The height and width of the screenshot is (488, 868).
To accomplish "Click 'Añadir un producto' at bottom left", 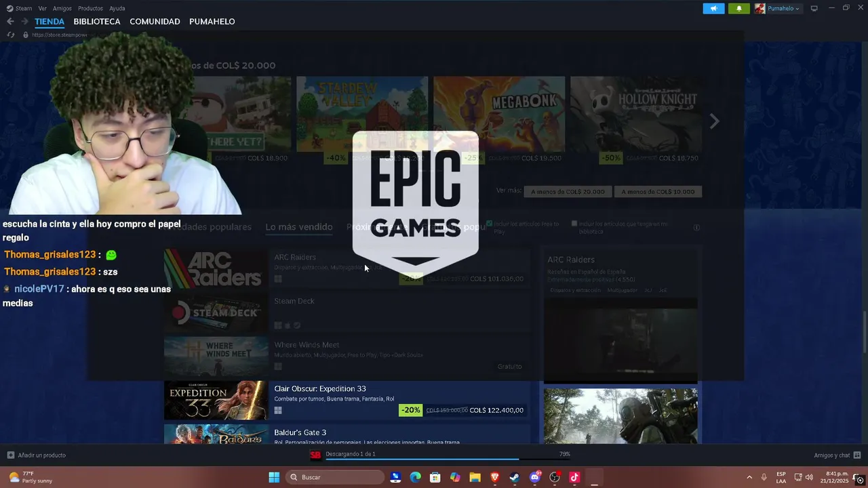I will point(36,455).
